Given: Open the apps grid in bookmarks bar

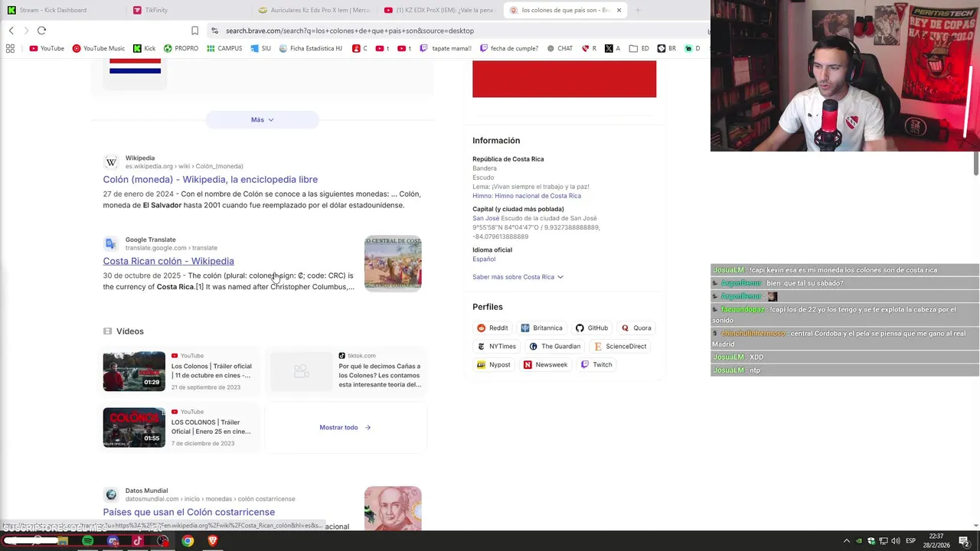Looking at the screenshot, I should 10,48.
